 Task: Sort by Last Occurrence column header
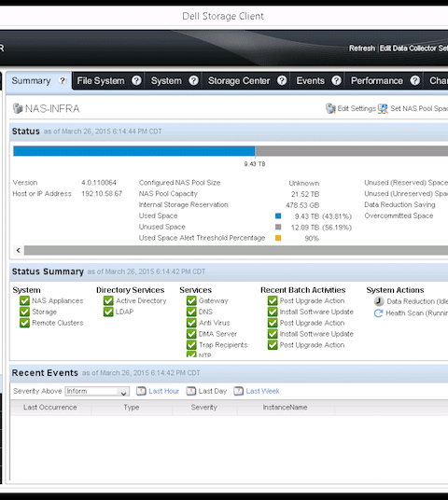[50, 408]
